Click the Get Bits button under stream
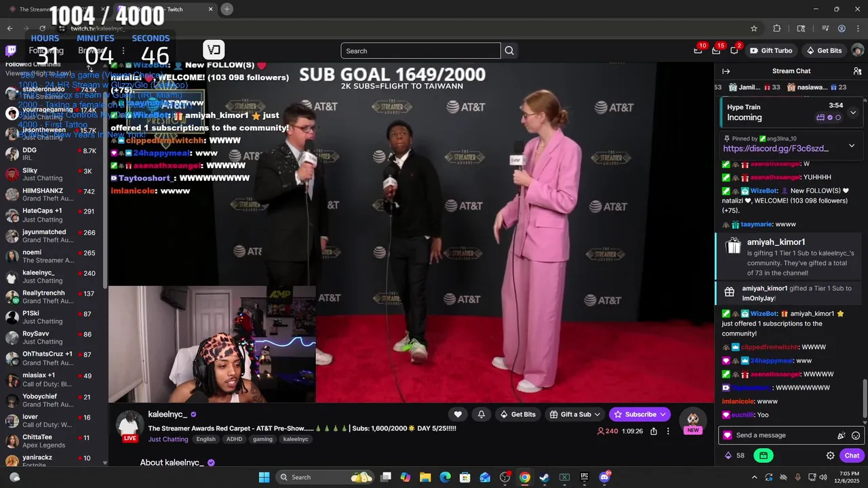Screen dimensions: 868x488 [517, 414]
